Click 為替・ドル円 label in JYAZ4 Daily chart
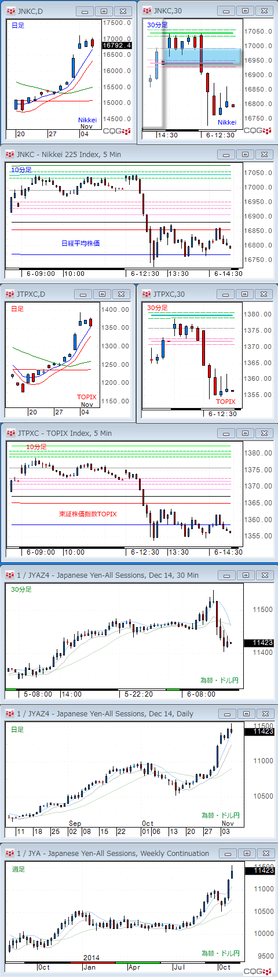This screenshot has height=980, width=278. (x=221, y=815)
